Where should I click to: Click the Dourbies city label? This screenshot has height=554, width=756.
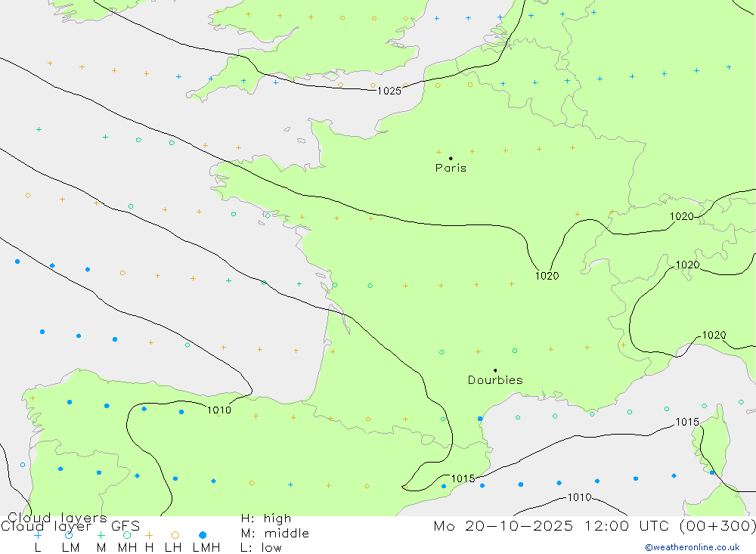495,380
